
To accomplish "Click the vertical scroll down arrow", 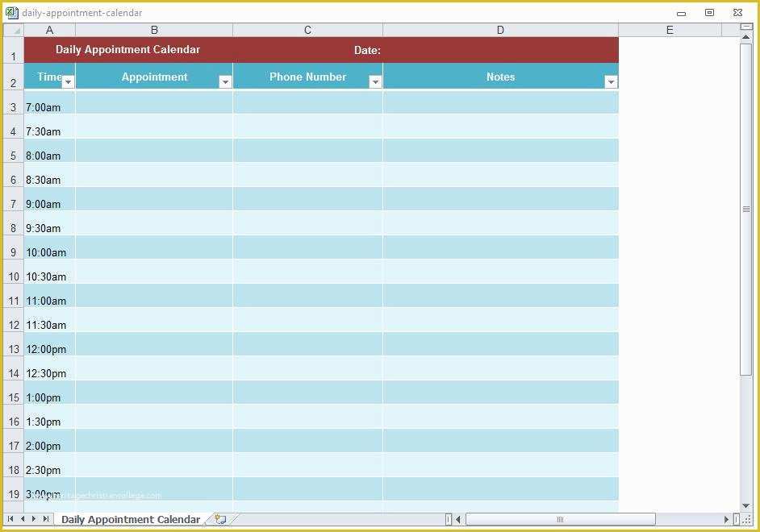I will tap(746, 505).
